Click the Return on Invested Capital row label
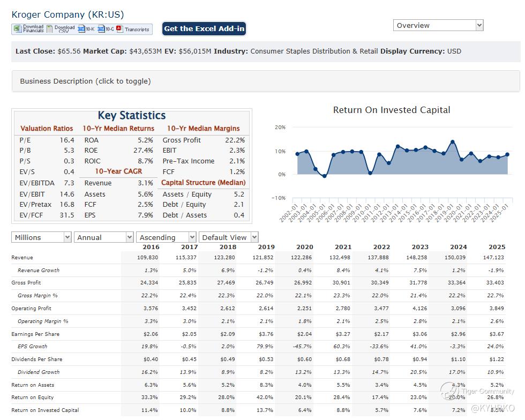The image size is (525, 420). click(45, 410)
